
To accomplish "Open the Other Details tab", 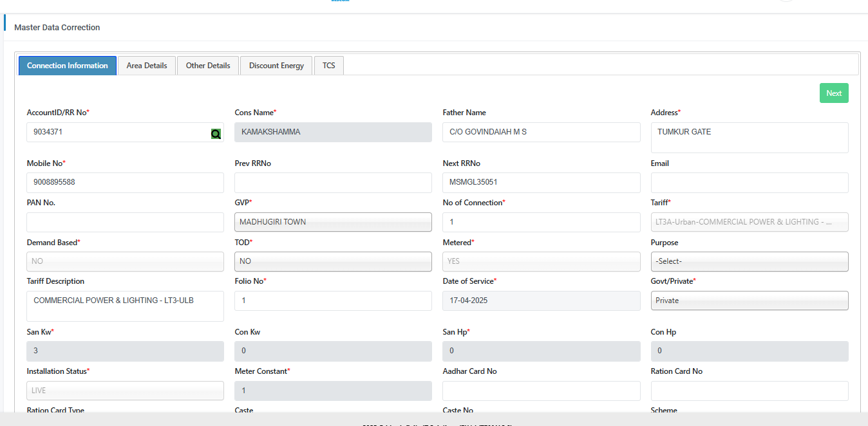I will pyautogui.click(x=208, y=66).
